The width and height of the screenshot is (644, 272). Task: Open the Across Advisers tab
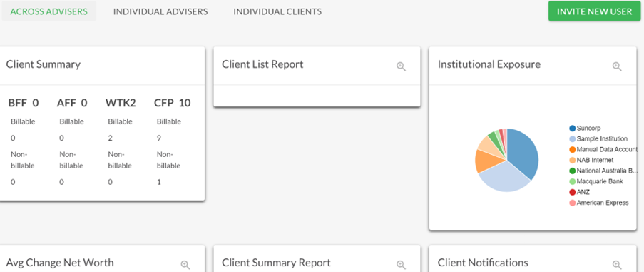coord(49,11)
